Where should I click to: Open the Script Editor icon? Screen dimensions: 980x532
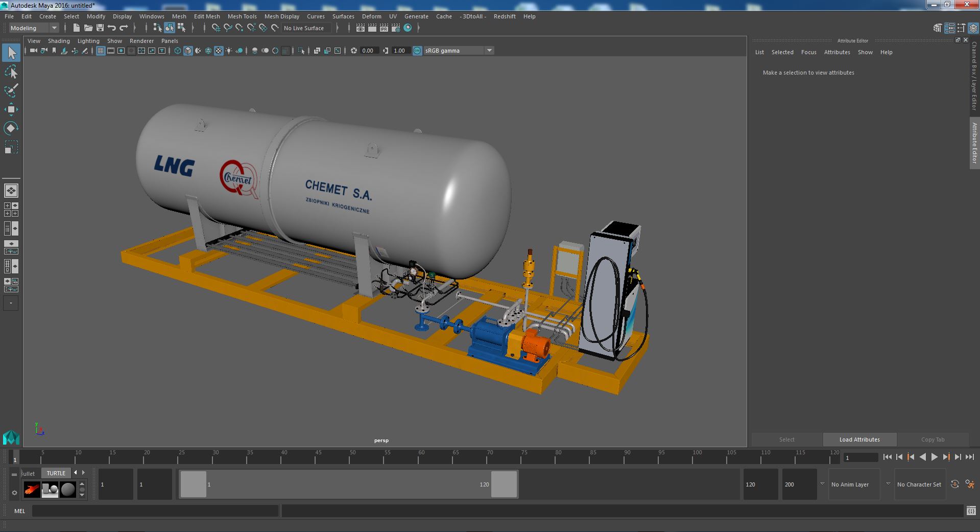[971, 511]
